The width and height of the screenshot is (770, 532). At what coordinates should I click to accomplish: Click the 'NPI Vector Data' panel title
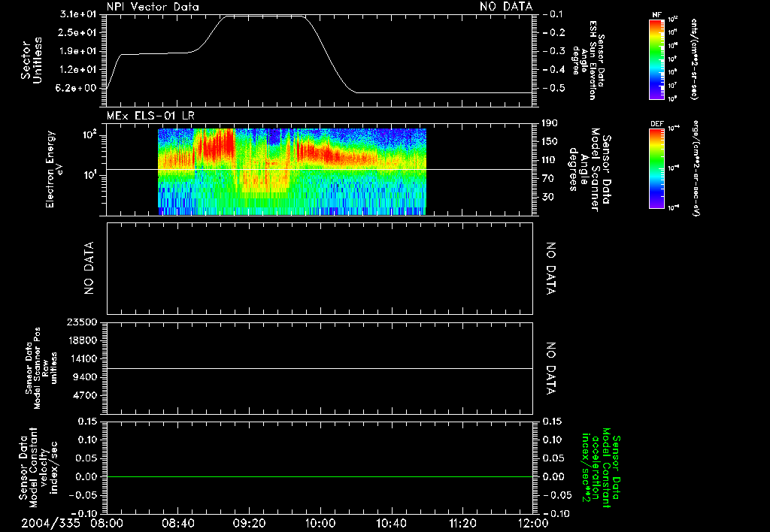153,7
